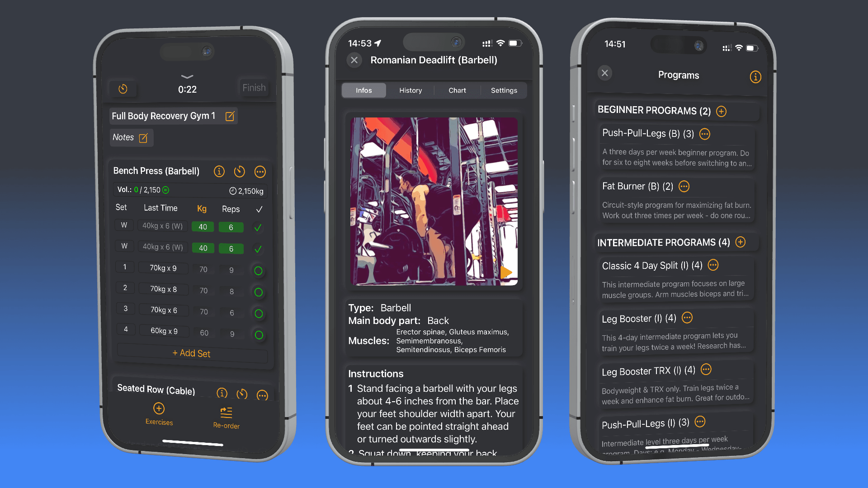Tap the Notes edit icon on workout screen
The image size is (868, 488).
pyautogui.click(x=144, y=138)
